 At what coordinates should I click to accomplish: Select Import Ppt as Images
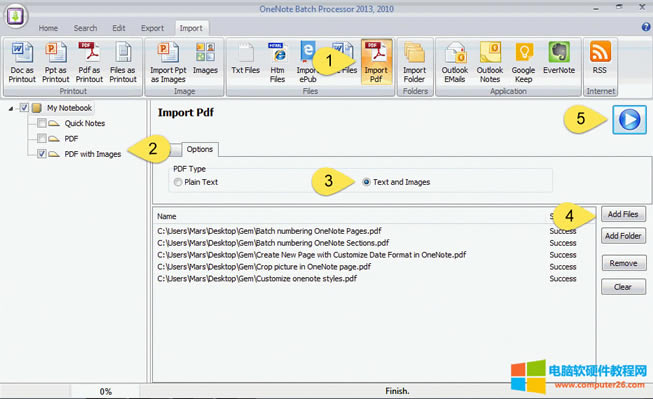click(168, 62)
